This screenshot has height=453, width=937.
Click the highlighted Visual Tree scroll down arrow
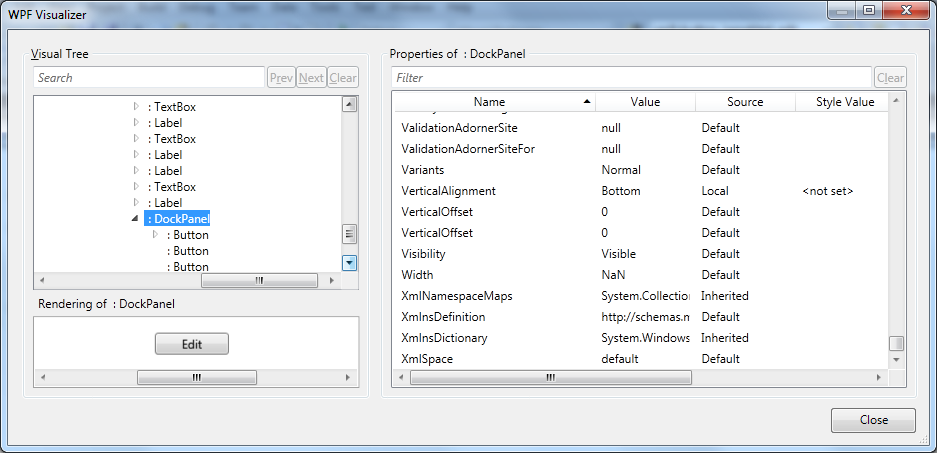pos(350,263)
